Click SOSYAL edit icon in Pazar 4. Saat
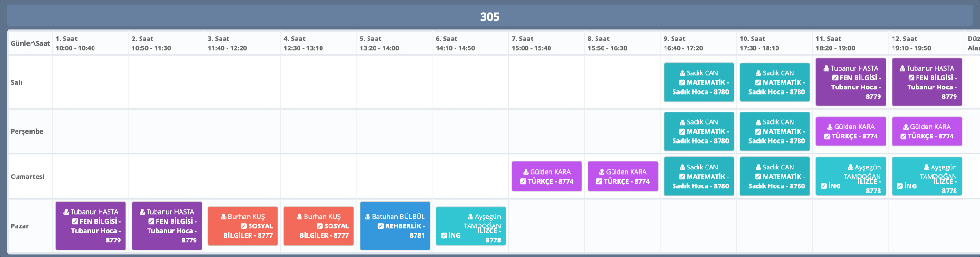Viewport: 980px width, 257px height. [x=320, y=226]
